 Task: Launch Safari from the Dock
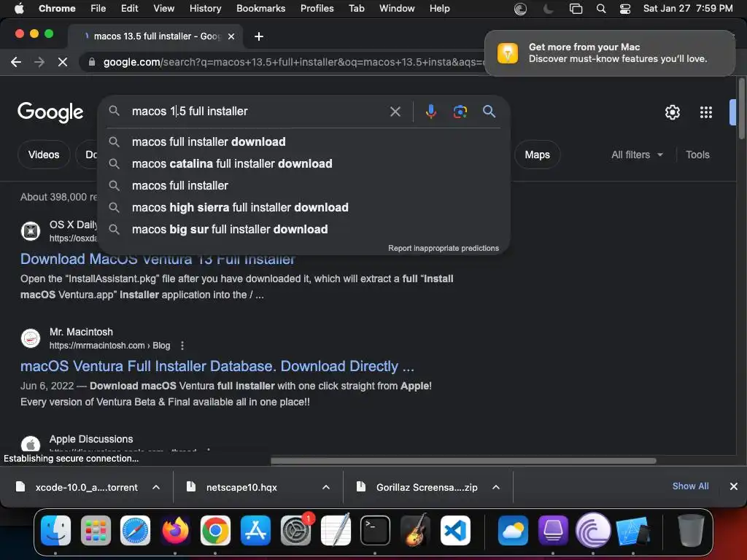(135, 530)
